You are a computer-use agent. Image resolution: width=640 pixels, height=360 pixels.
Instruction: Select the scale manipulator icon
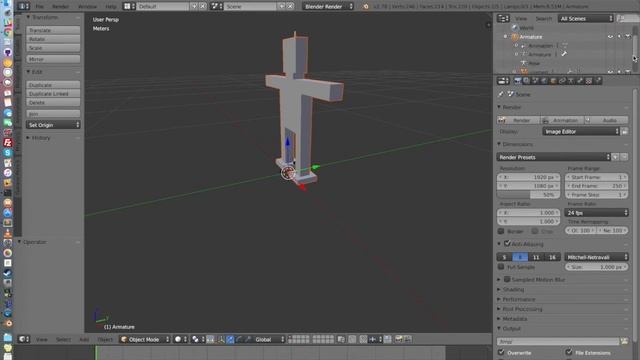248,339
